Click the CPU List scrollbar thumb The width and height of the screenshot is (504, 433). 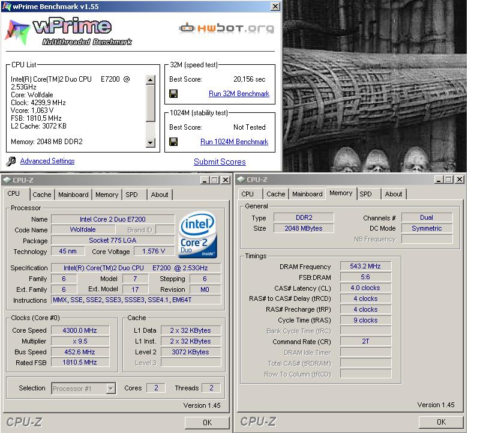151,103
